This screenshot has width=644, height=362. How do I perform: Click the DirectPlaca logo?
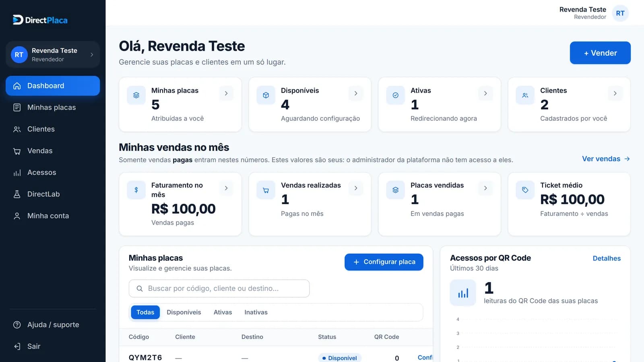[x=40, y=20]
